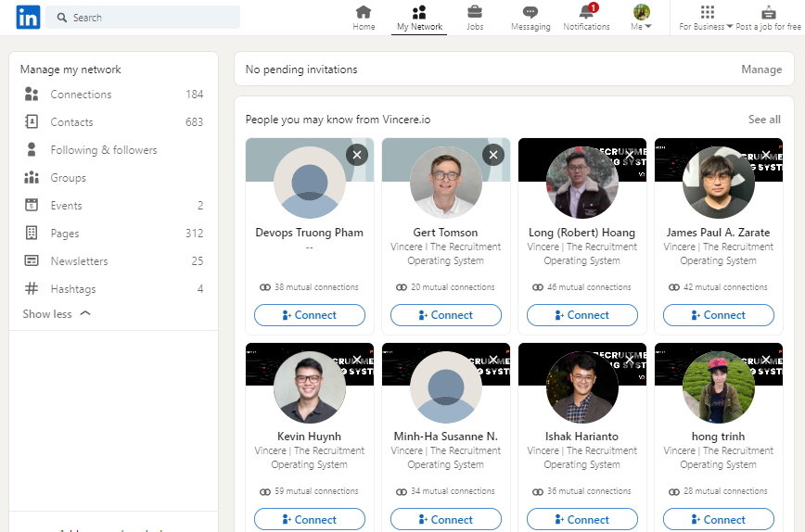View 38 mutual connections of Devops Truong Pham
This screenshot has width=805, height=532.
pyautogui.click(x=310, y=287)
